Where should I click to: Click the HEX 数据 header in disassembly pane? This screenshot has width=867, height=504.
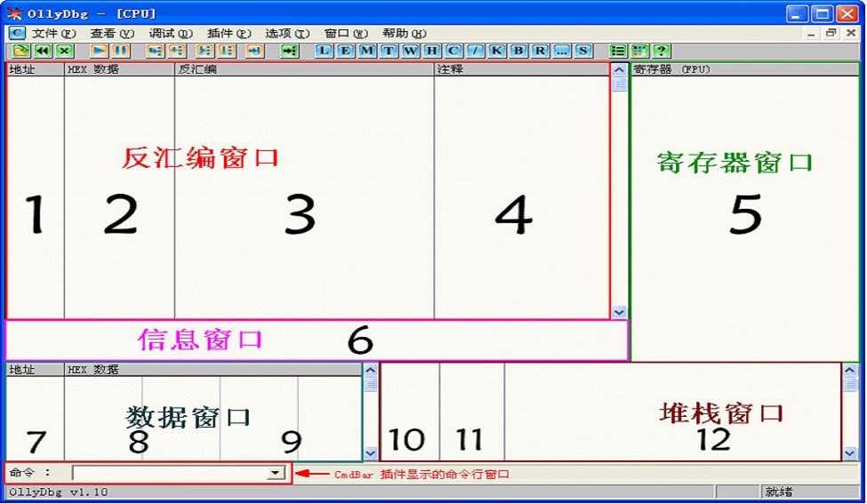tap(119, 69)
